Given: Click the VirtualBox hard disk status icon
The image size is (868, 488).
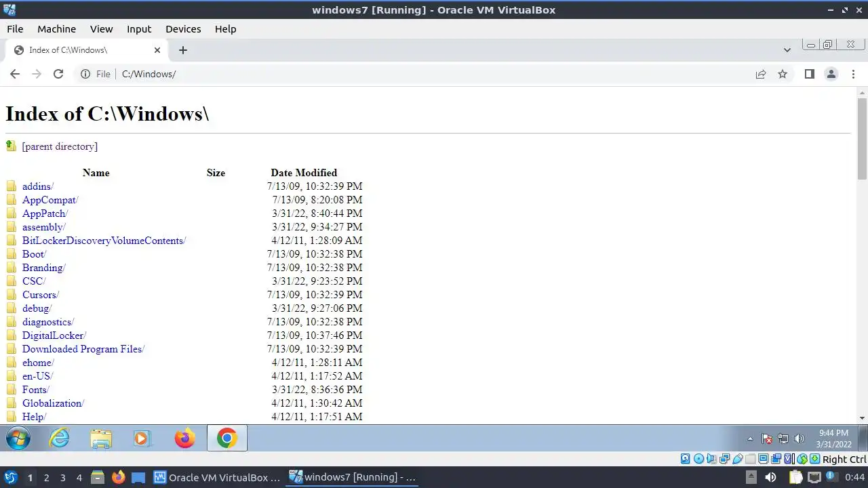Looking at the screenshot, I should pyautogui.click(x=685, y=459).
